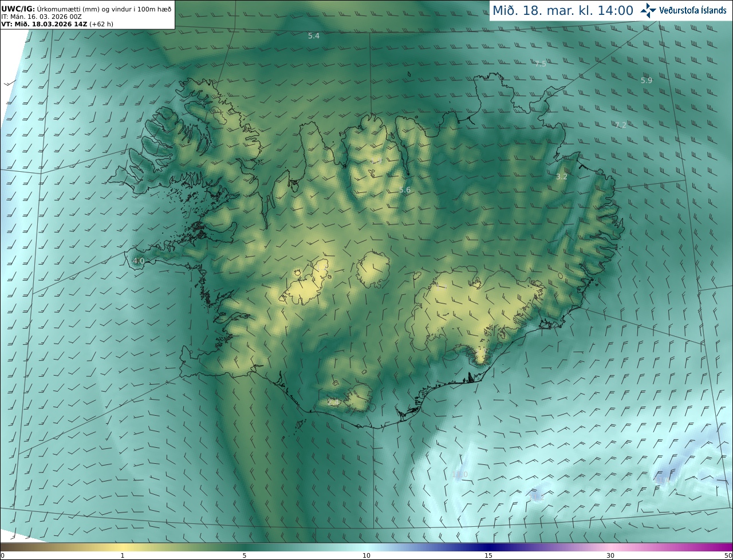Click the 5.6 value label on map

pyautogui.click(x=405, y=190)
